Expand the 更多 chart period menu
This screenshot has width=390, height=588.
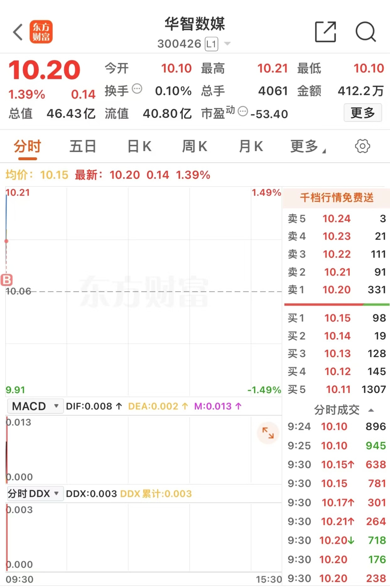308,146
